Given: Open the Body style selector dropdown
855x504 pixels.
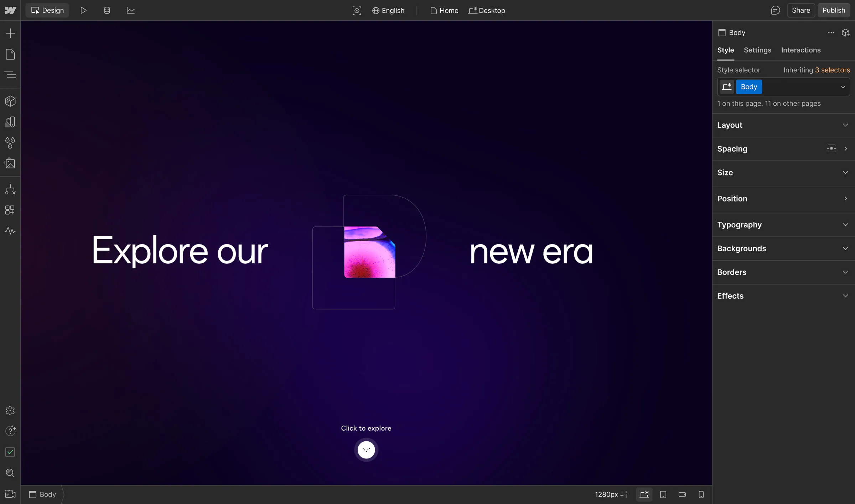Looking at the screenshot, I should coord(843,86).
